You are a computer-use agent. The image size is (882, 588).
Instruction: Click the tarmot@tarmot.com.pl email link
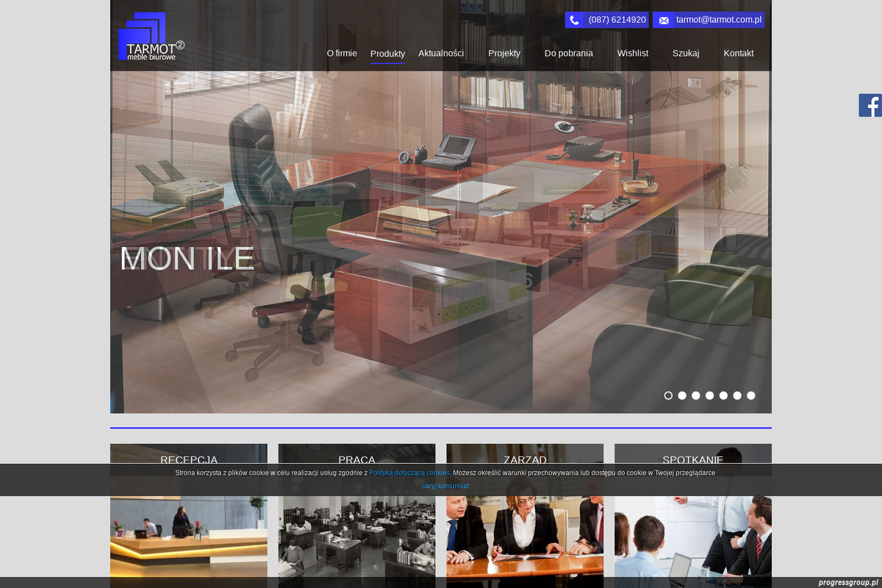click(718, 20)
